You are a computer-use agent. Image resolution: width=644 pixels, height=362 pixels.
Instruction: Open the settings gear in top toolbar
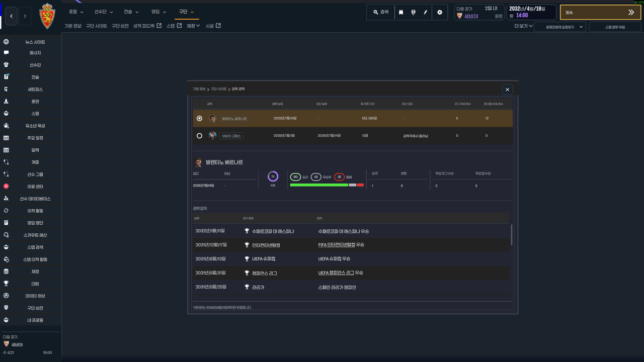pyautogui.click(x=440, y=12)
